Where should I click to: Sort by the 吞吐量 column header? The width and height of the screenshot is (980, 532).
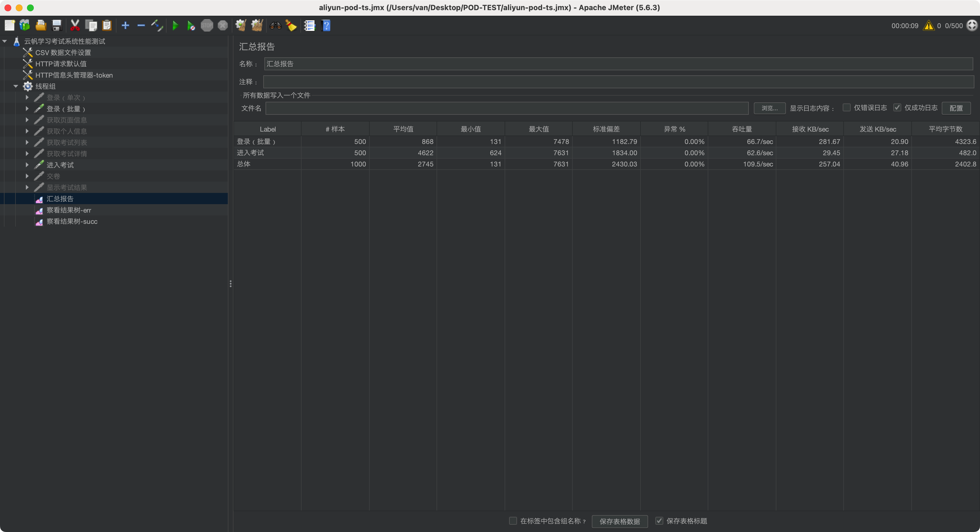tap(742, 129)
